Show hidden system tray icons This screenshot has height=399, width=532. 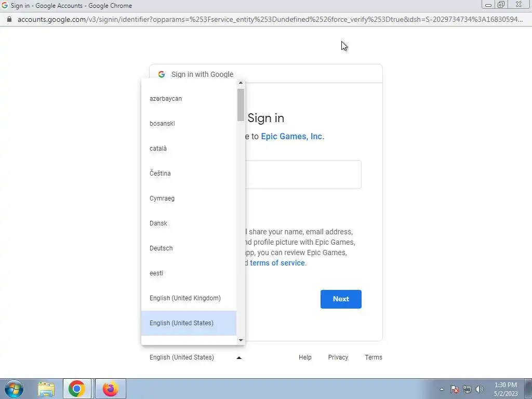[x=442, y=389]
